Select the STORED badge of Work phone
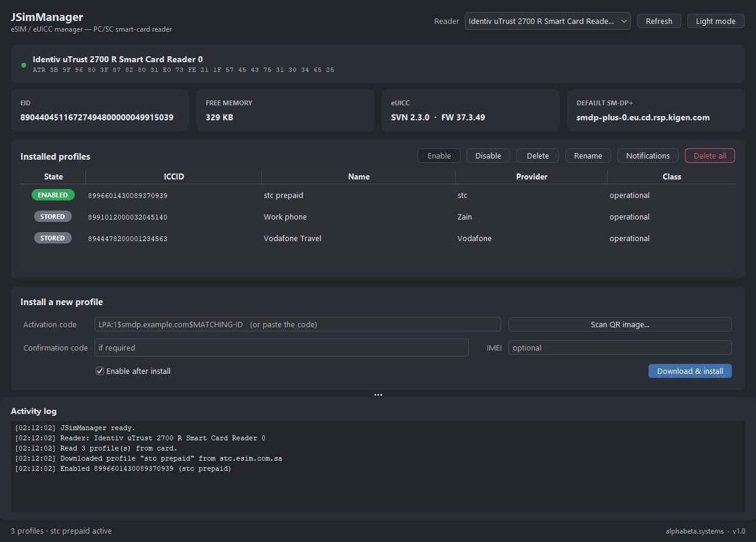This screenshot has width=756, height=542. [x=53, y=217]
